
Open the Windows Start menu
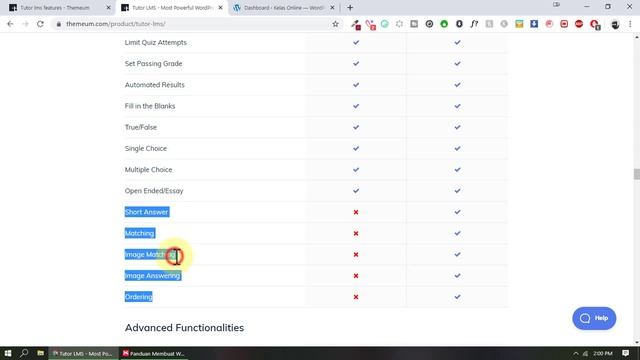(x=8, y=353)
